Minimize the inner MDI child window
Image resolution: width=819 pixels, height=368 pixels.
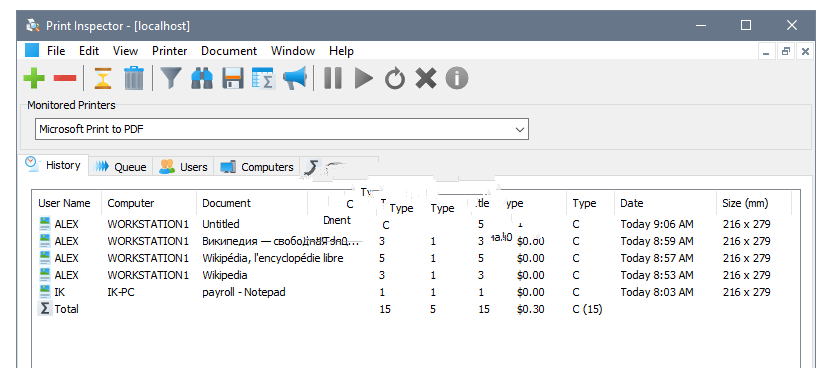(x=766, y=52)
